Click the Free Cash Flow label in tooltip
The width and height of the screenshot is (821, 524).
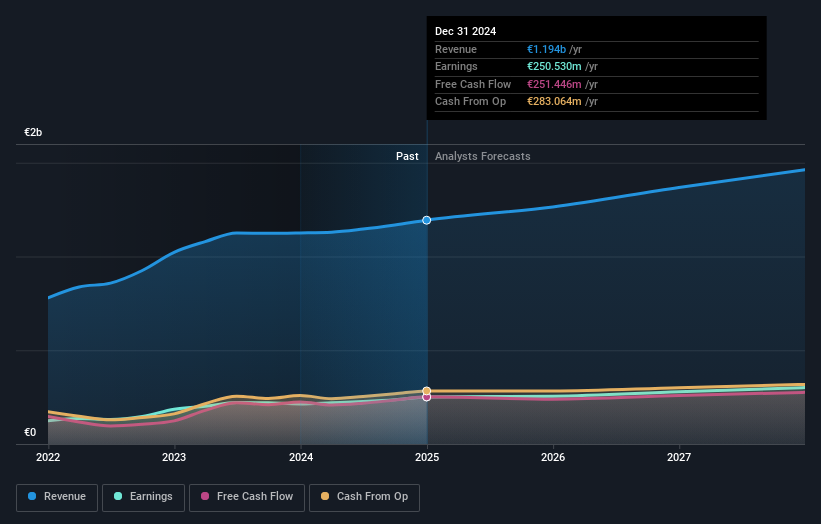(x=473, y=84)
